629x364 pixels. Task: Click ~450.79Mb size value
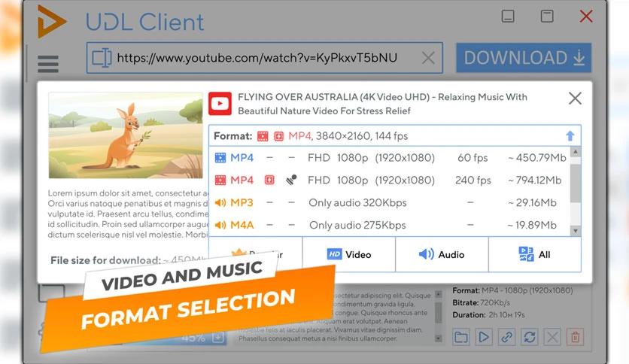[536, 157]
